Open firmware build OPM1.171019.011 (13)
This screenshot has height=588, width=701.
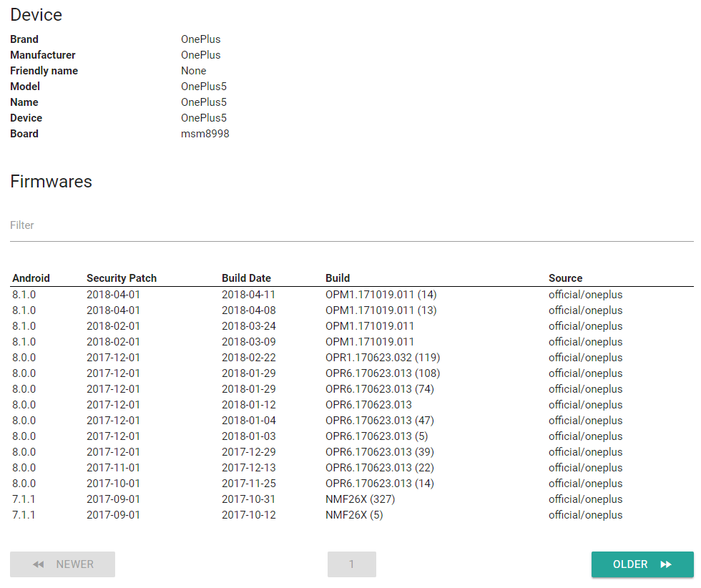point(381,310)
